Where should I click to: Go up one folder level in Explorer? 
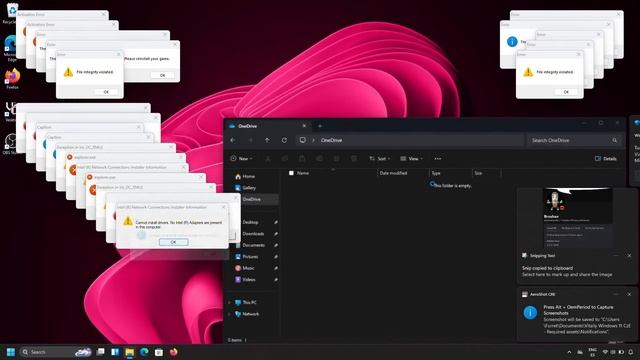(x=267, y=140)
